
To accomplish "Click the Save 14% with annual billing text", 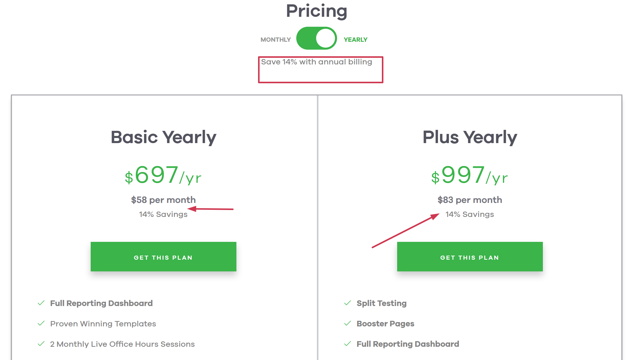I will point(317,62).
